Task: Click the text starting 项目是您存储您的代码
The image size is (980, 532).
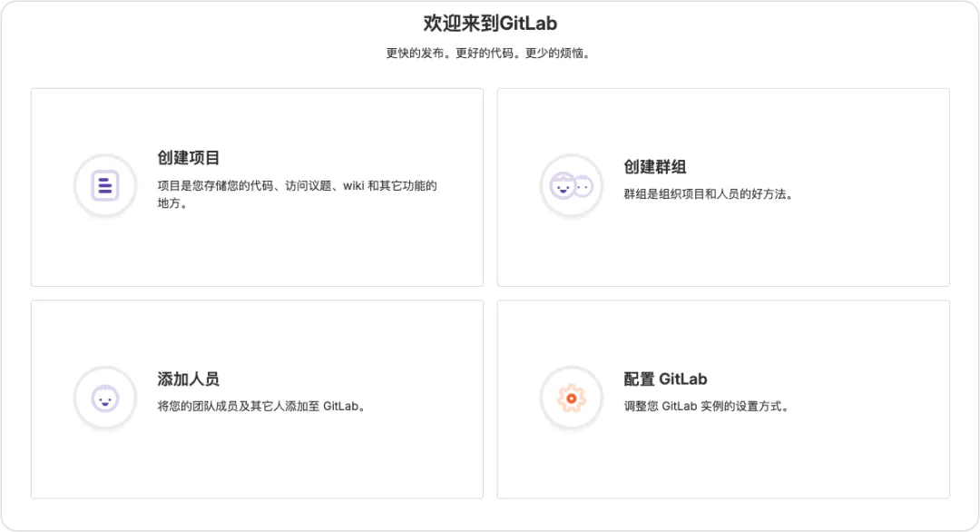Action: click(297, 194)
